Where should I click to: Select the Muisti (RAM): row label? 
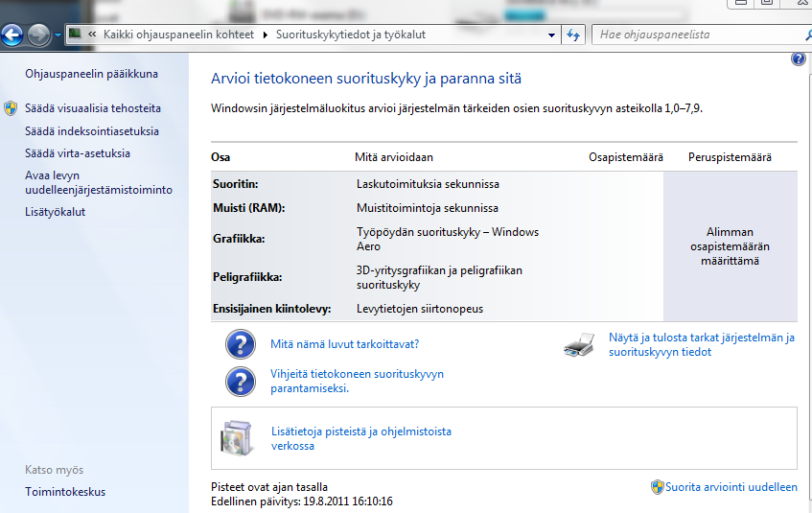[249, 208]
